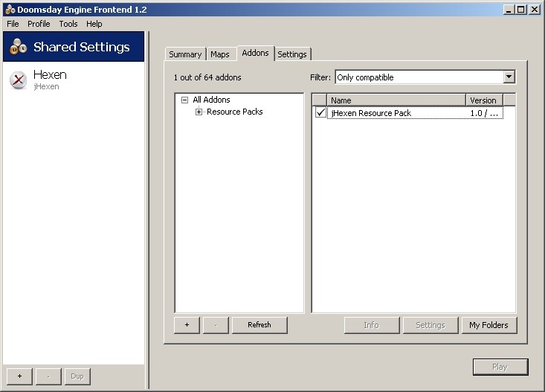Expand the Resource Packs tree node
The width and height of the screenshot is (545, 392).
pyautogui.click(x=199, y=112)
